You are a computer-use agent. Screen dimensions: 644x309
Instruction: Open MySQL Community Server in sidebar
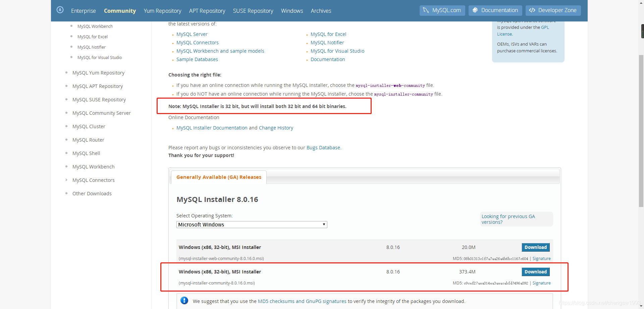101,113
